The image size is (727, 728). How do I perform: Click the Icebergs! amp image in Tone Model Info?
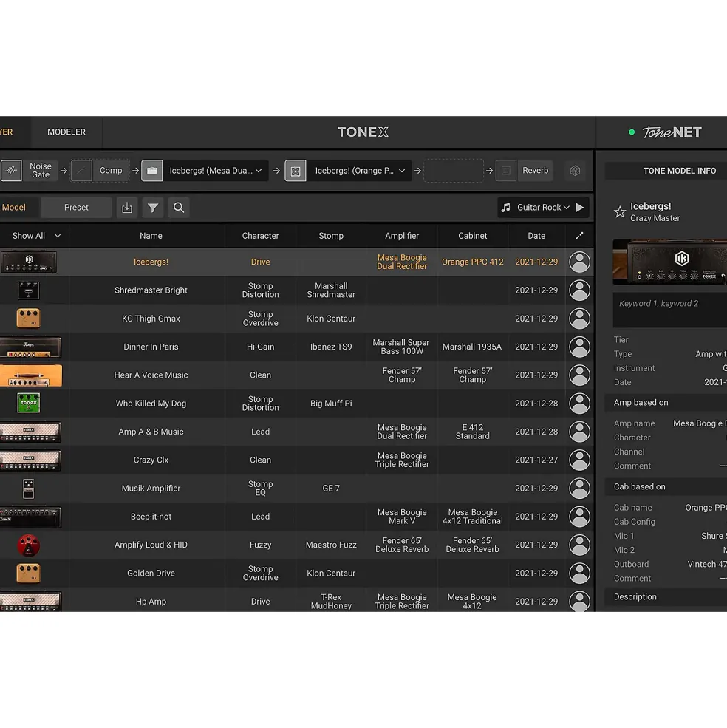point(670,262)
